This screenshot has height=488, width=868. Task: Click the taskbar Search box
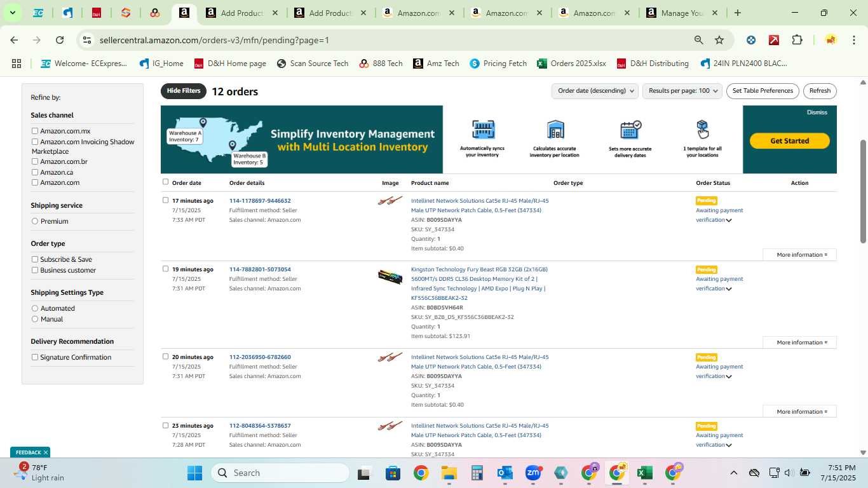click(280, 473)
